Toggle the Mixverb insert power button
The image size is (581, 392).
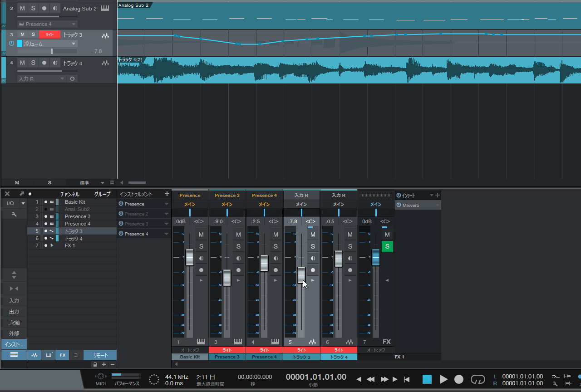click(399, 205)
